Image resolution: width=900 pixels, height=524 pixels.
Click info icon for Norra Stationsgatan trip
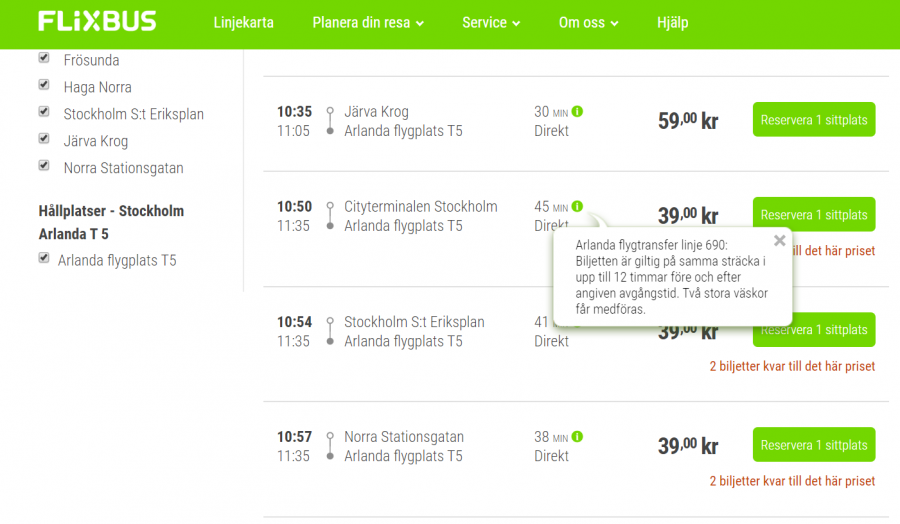tap(578, 437)
